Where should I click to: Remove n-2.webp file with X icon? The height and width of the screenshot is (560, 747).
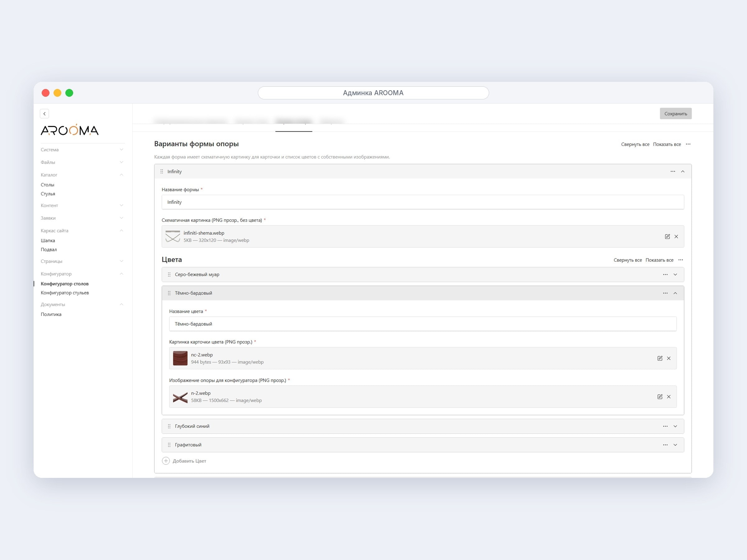pos(669,397)
